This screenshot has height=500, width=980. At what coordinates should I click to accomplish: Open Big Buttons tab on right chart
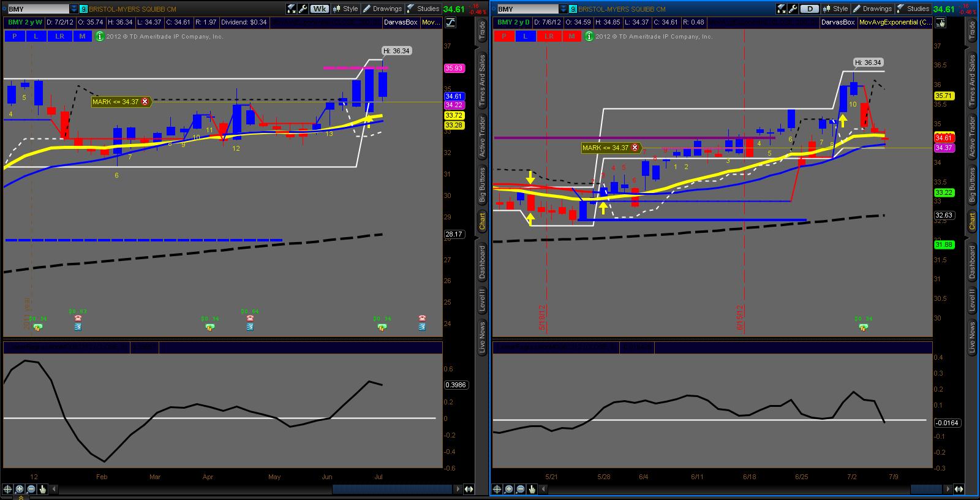(x=972, y=184)
